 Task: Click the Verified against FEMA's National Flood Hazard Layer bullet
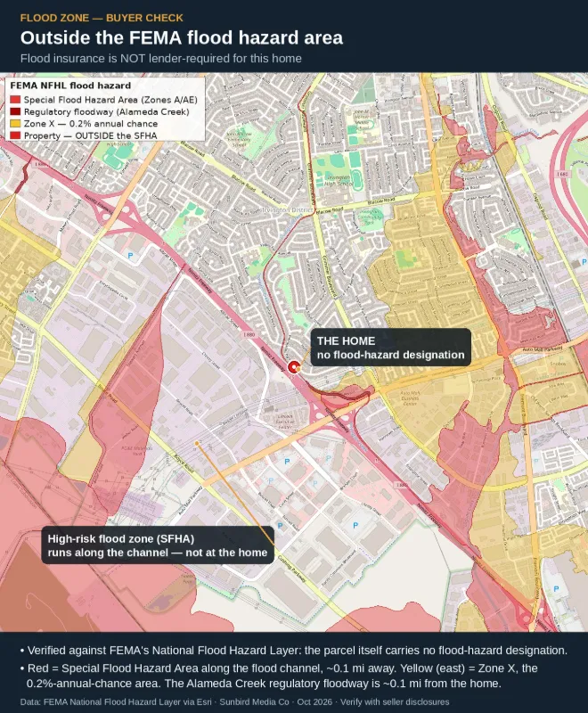click(293, 651)
